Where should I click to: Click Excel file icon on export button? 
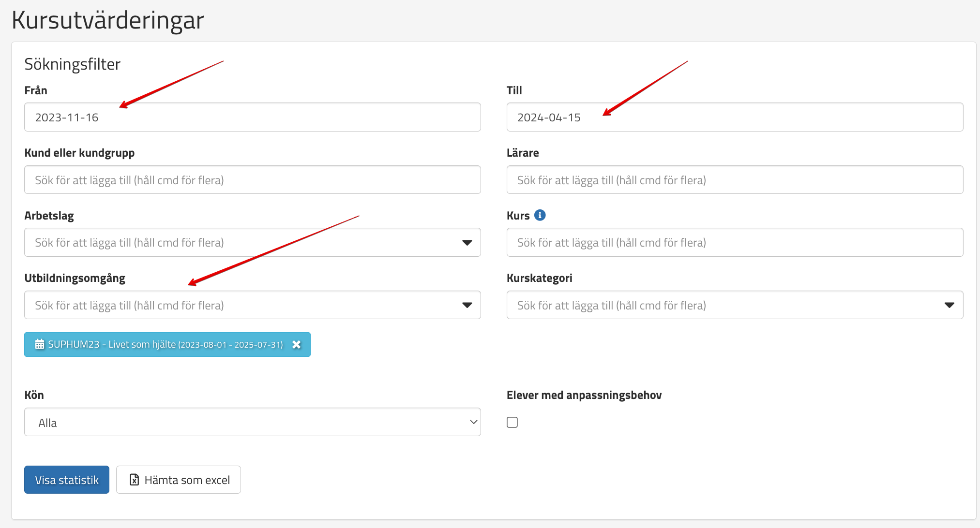[135, 480]
